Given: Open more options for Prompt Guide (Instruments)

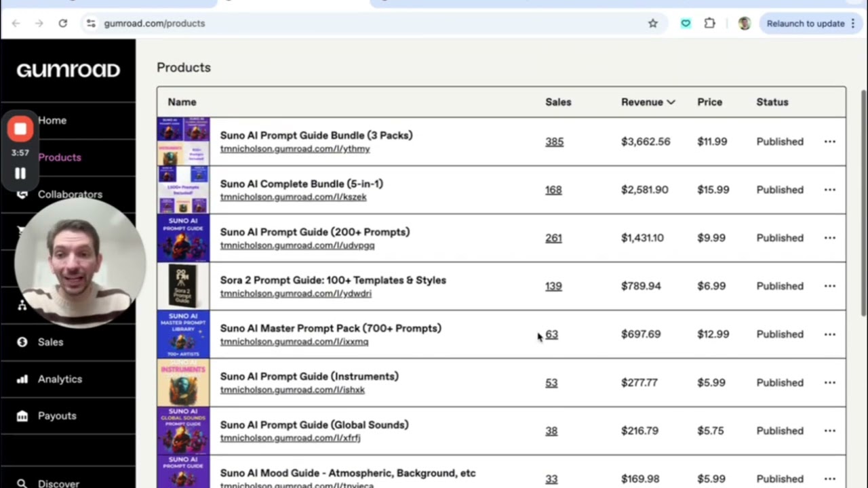Looking at the screenshot, I should (829, 382).
